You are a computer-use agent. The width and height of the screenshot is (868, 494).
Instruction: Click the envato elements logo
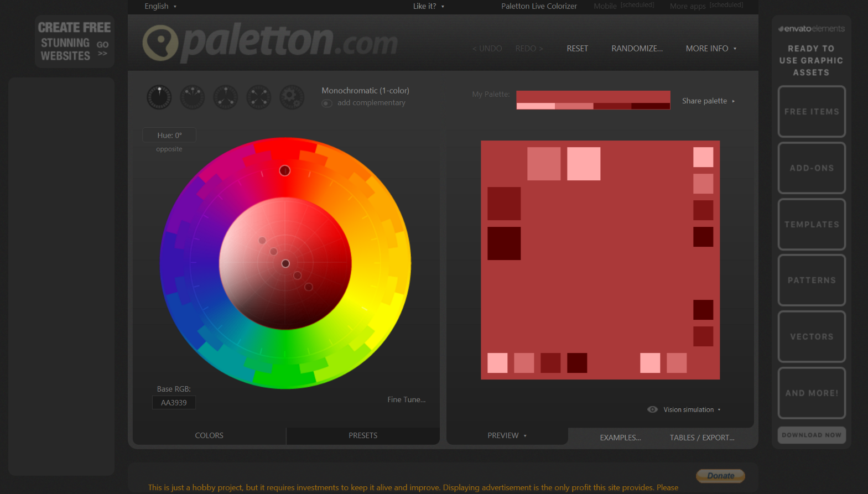812,29
